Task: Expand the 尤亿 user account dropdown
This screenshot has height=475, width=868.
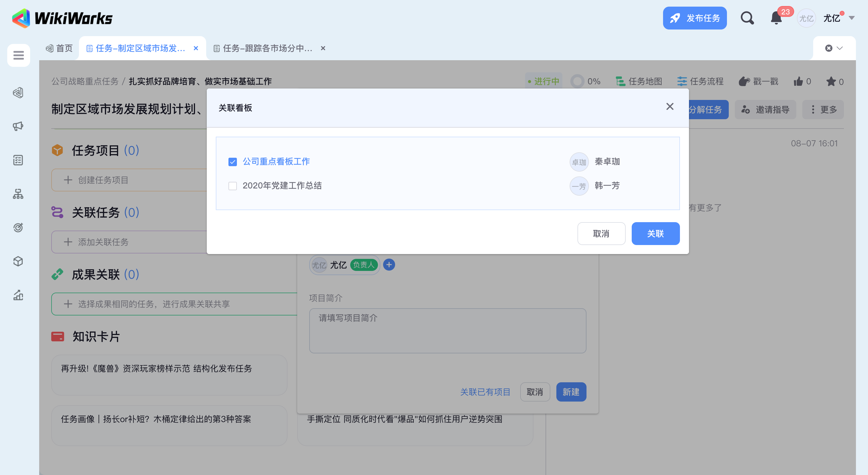Action: click(851, 18)
